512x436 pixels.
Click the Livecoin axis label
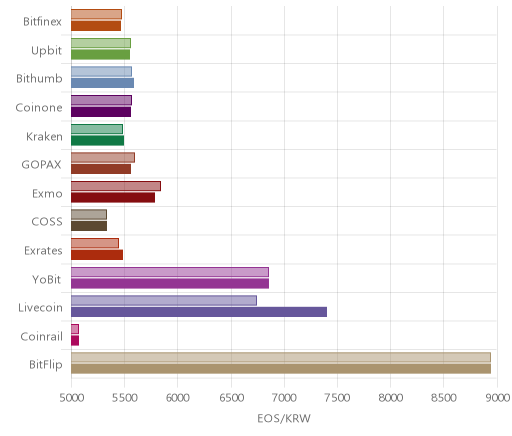tap(40, 307)
